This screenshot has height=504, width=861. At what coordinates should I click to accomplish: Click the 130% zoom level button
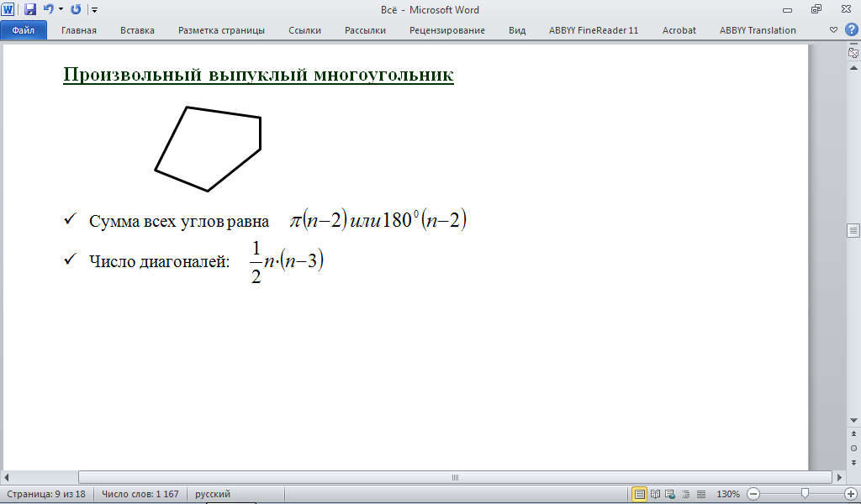[x=727, y=494]
